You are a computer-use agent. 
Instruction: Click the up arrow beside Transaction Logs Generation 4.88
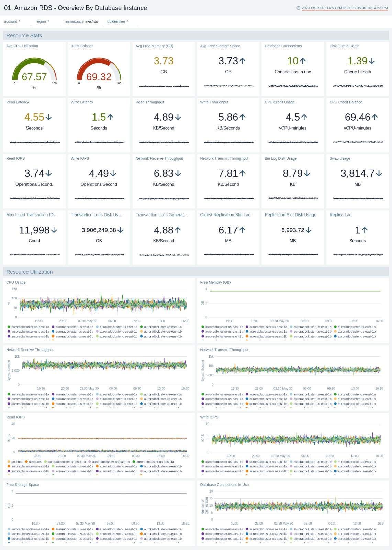(178, 230)
